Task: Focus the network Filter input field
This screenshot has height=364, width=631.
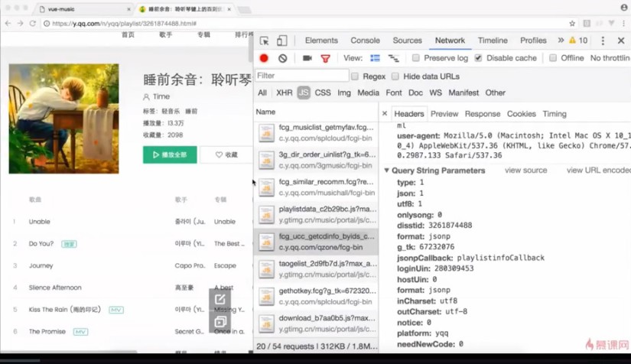Action: pyautogui.click(x=302, y=76)
